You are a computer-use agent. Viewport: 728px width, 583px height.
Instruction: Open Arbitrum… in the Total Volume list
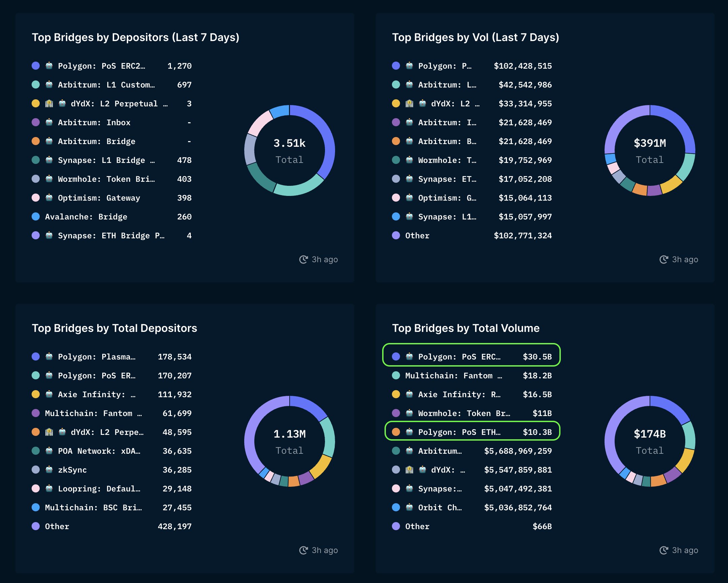(x=472, y=451)
